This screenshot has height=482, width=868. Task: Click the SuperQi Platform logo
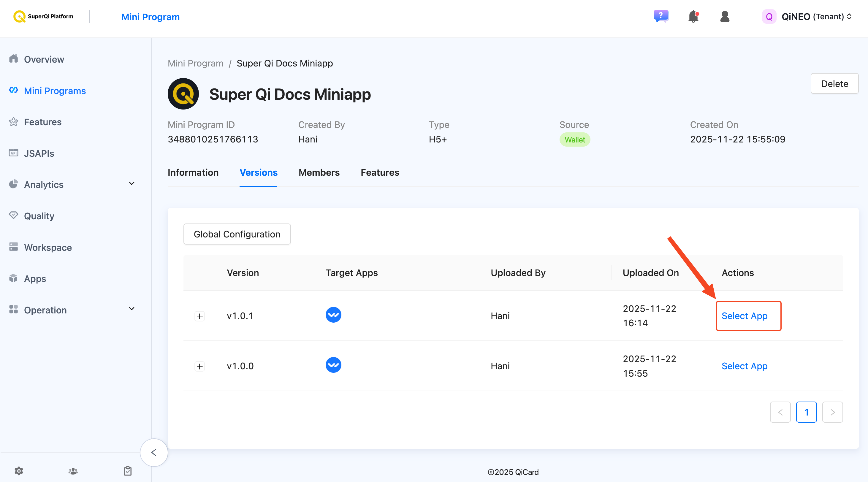pos(43,16)
